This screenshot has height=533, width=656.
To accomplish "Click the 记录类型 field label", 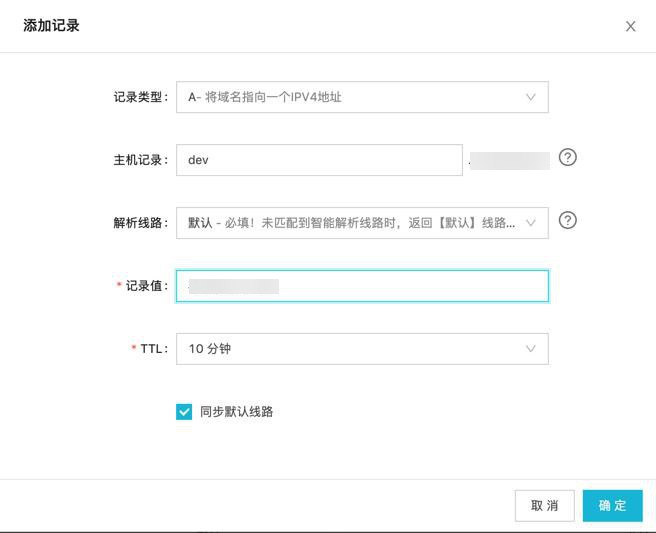I will pyautogui.click(x=141, y=98).
